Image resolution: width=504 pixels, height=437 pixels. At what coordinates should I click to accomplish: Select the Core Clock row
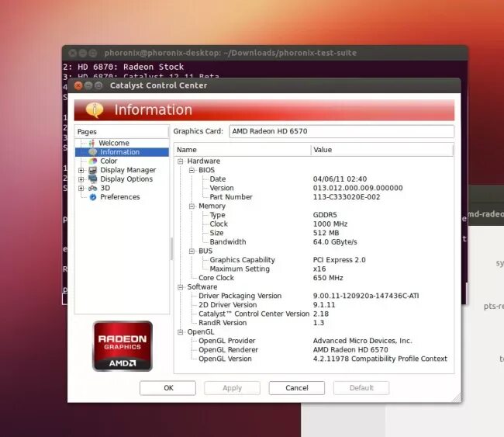pos(314,278)
